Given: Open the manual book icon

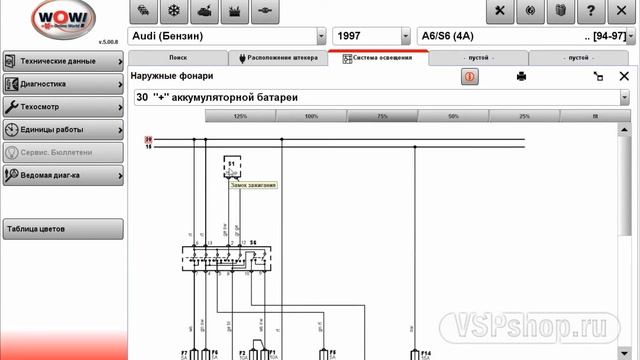Looking at the screenshot, I should (x=560, y=11).
